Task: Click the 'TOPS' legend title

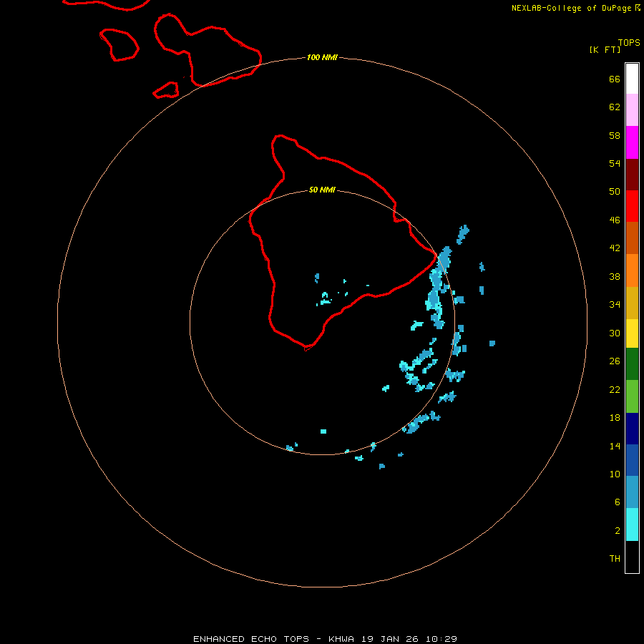Action: tap(629, 43)
